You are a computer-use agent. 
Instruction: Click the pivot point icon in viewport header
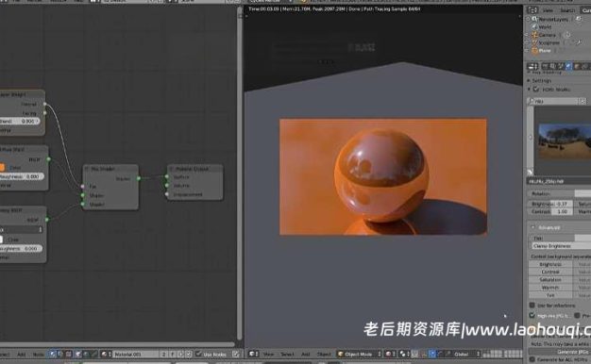[404, 354]
